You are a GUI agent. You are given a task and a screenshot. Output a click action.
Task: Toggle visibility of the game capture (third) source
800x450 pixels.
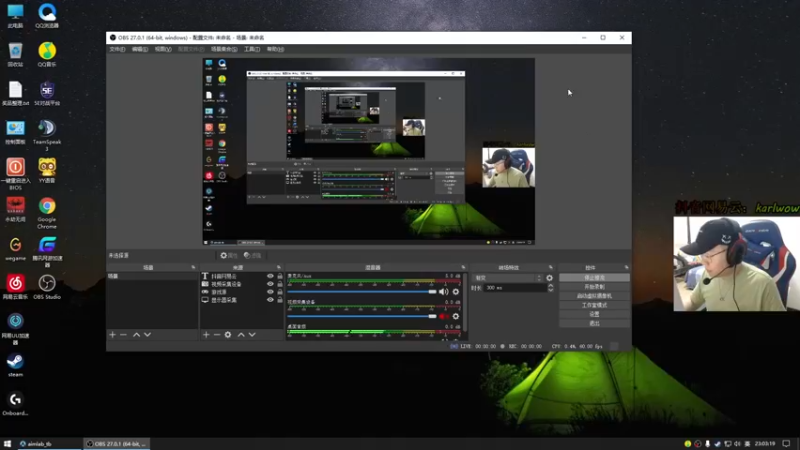[x=270, y=292]
